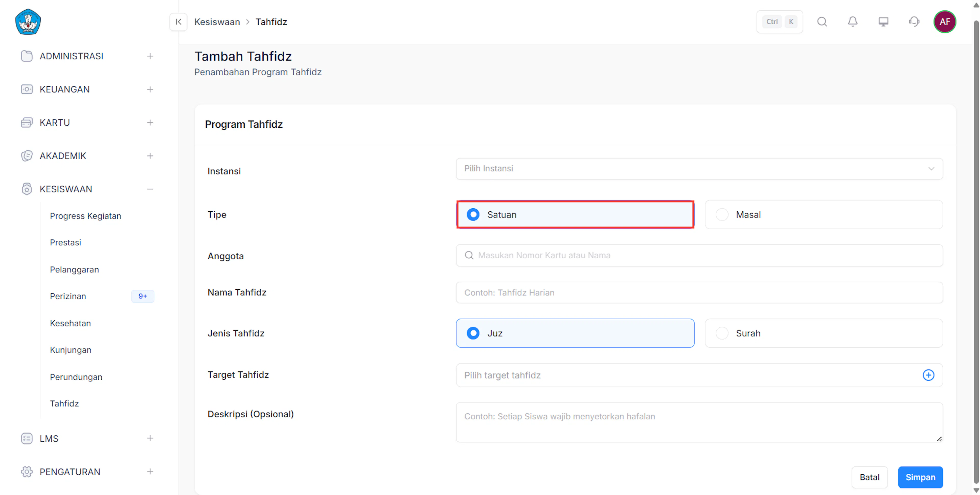Click the Kartu menu label
Image resolution: width=980 pixels, height=495 pixels.
tap(55, 123)
